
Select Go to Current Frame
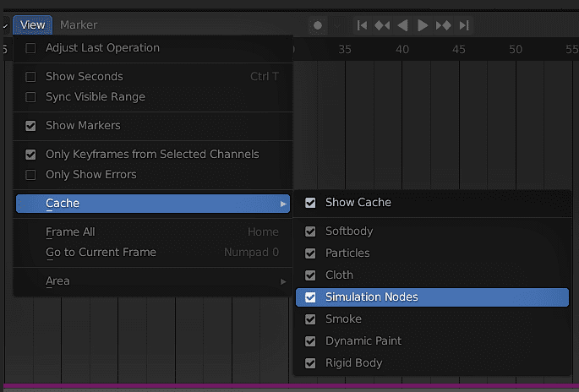(x=101, y=253)
